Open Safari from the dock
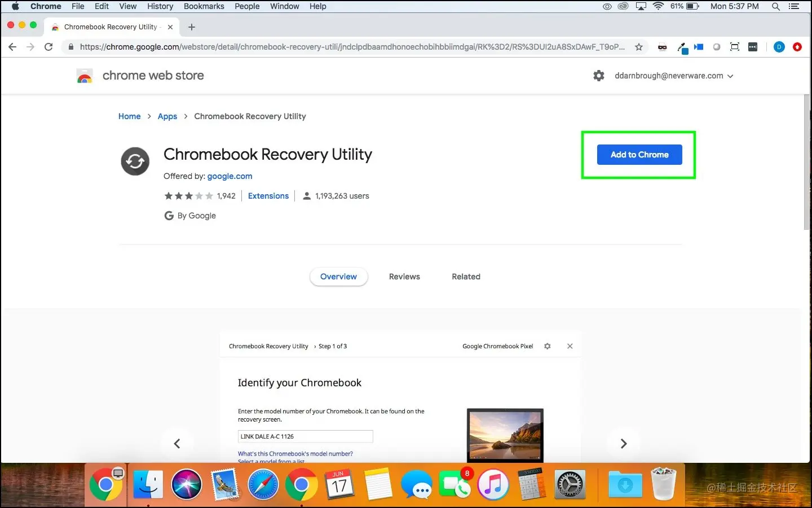 [x=263, y=484]
